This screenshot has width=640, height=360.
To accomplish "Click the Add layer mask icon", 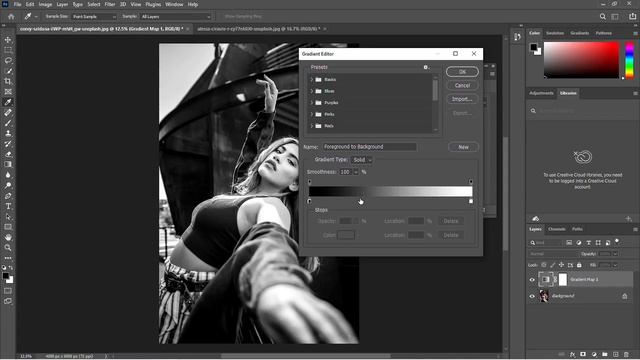I will click(583, 355).
